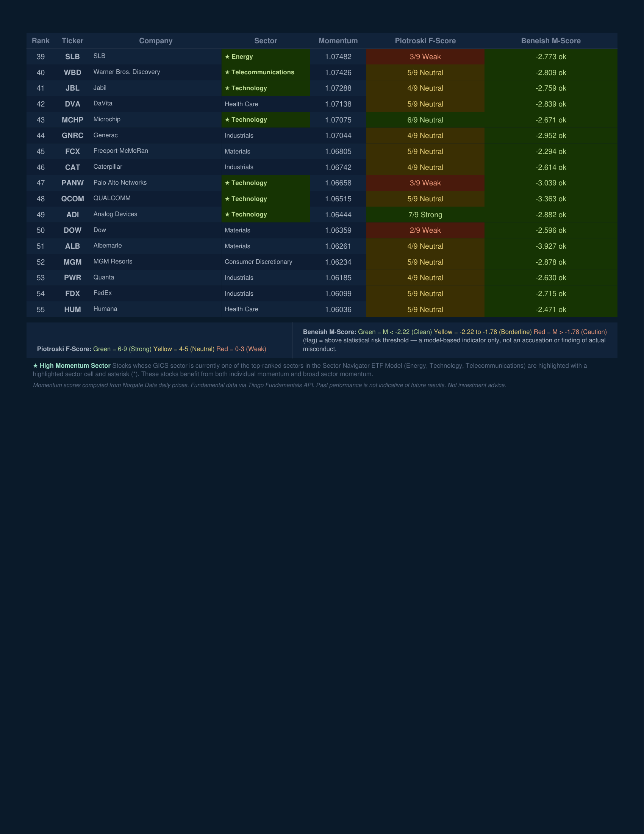This screenshot has height=834, width=644.
Task: Click the Palo Alto Networks company name
Action: click(x=120, y=183)
